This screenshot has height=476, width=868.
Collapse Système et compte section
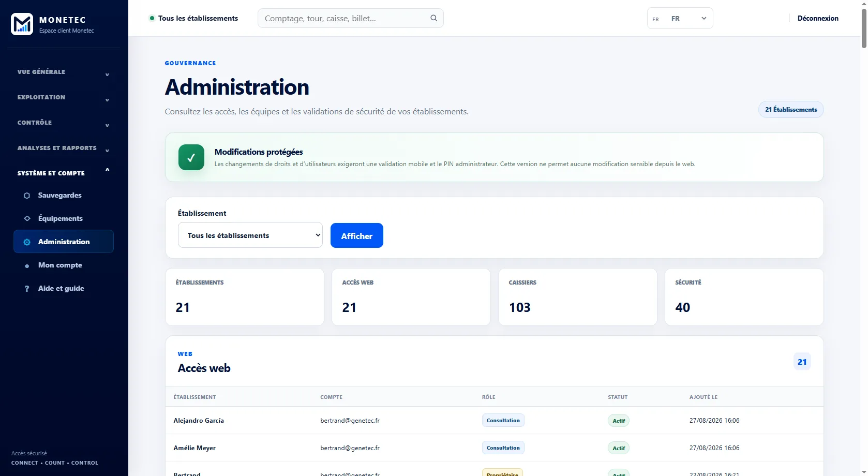point(63,173)
